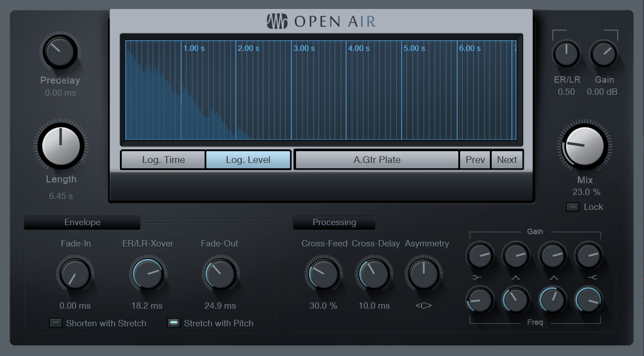Click the Cross-Feed knob
The height and width of the screenshot is (356, 644).
[x=323, y=273]
